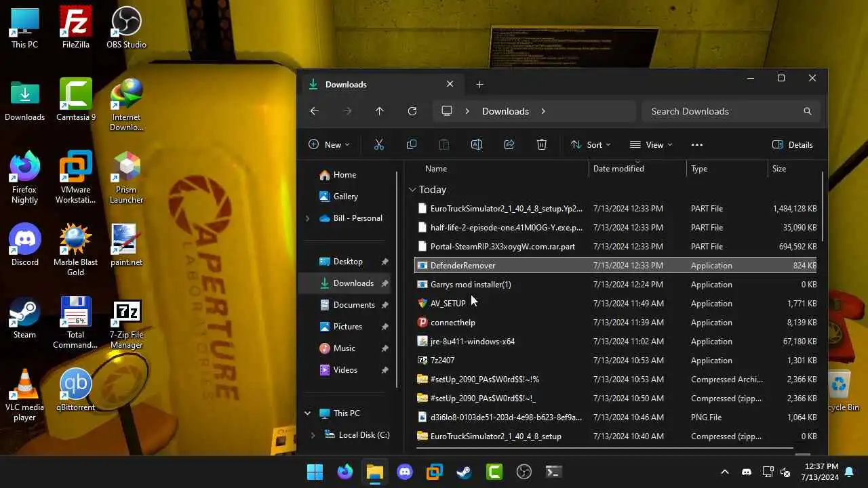Open Internet Download Manager desktop icon
The image size is (868, 488).
pyautogui.click(x=126, y=105)
